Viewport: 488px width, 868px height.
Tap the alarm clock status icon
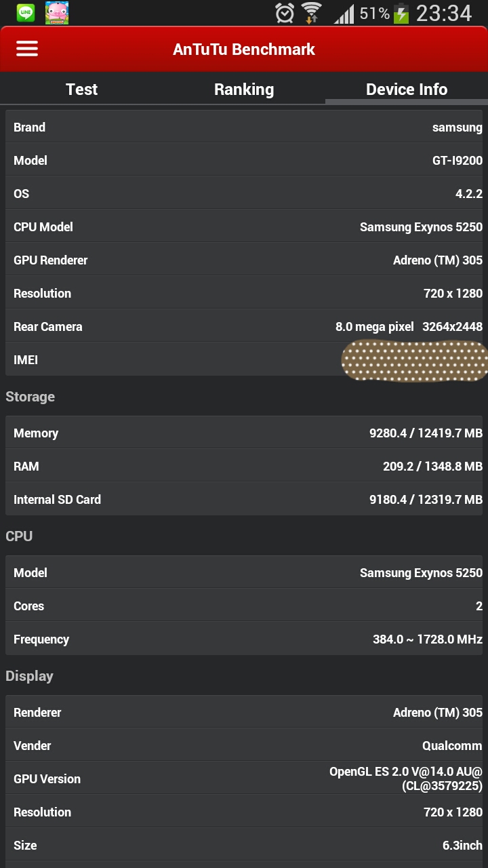pyautogui.click(x=285, y=13)
